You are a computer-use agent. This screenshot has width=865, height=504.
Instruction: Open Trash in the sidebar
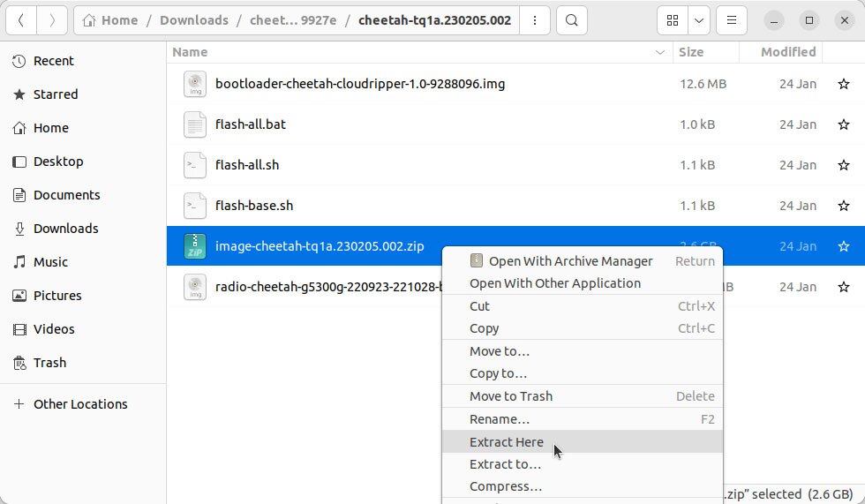click(x=49, y=363)
